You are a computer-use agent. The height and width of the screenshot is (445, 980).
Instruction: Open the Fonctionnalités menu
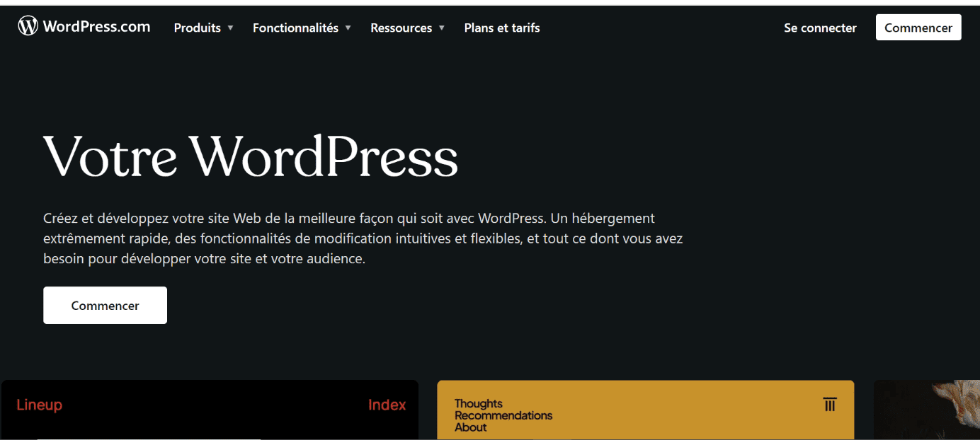295,28
